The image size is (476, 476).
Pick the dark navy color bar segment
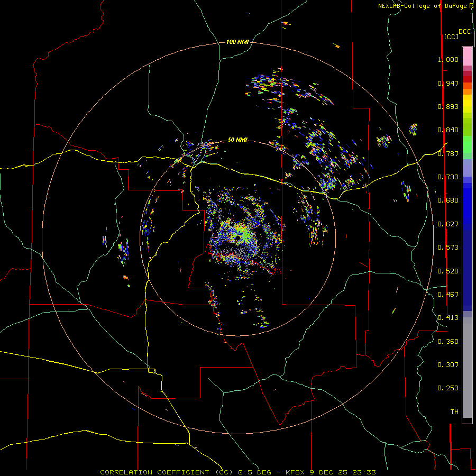pos(467,268)
